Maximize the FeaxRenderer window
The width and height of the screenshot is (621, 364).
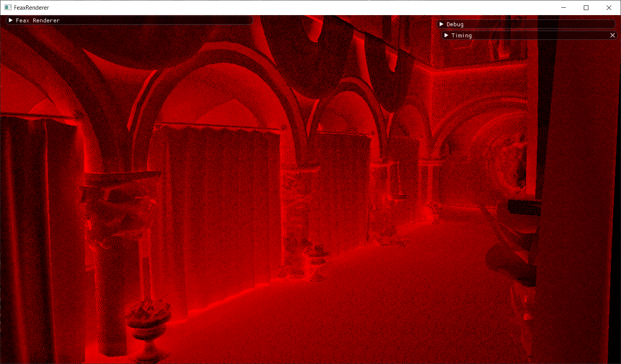pyautogui.click(x=586, y=8)
